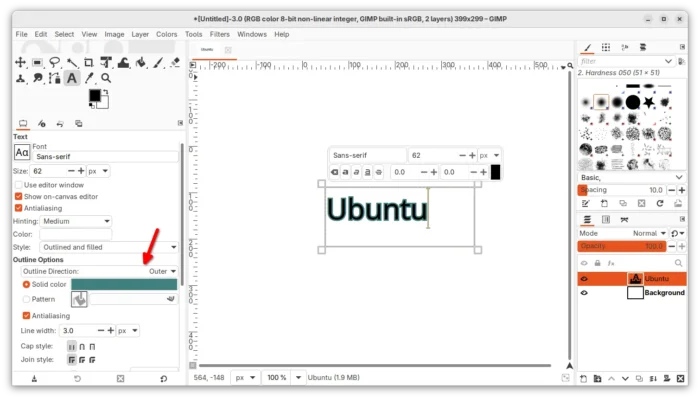Image resolution: width=700 pixels, height=399 pixels.
Task: Select the Paths tool
Action: [54, 79]
